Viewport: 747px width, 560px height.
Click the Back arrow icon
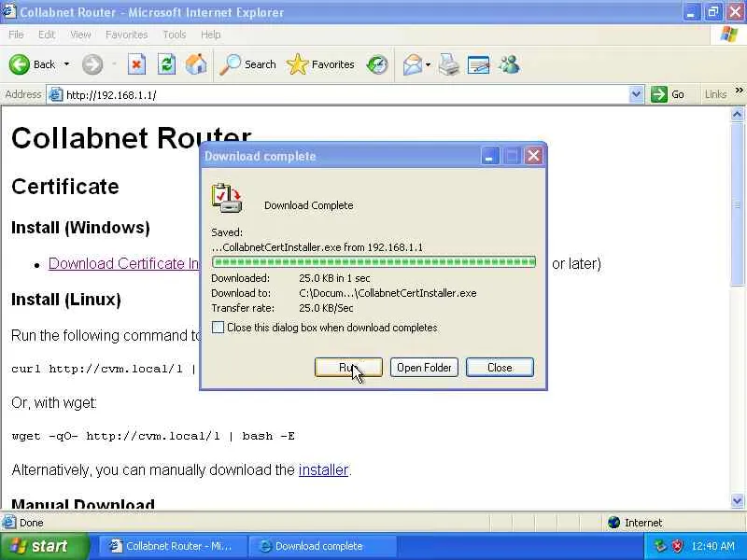20,64
